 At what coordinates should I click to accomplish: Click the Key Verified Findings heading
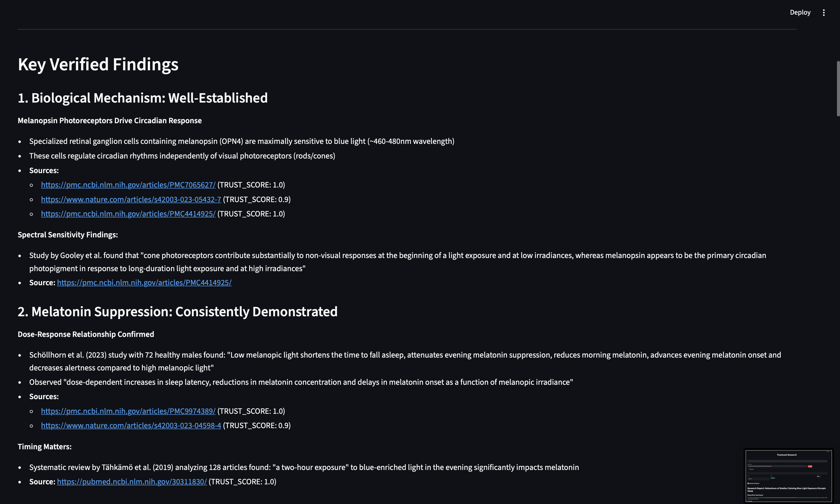(x=98, y=64)
